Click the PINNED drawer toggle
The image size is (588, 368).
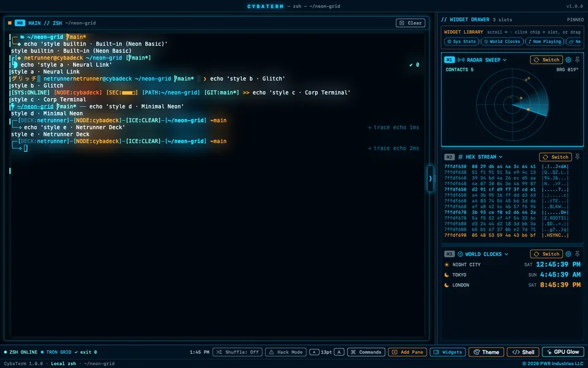click(575, 20)
